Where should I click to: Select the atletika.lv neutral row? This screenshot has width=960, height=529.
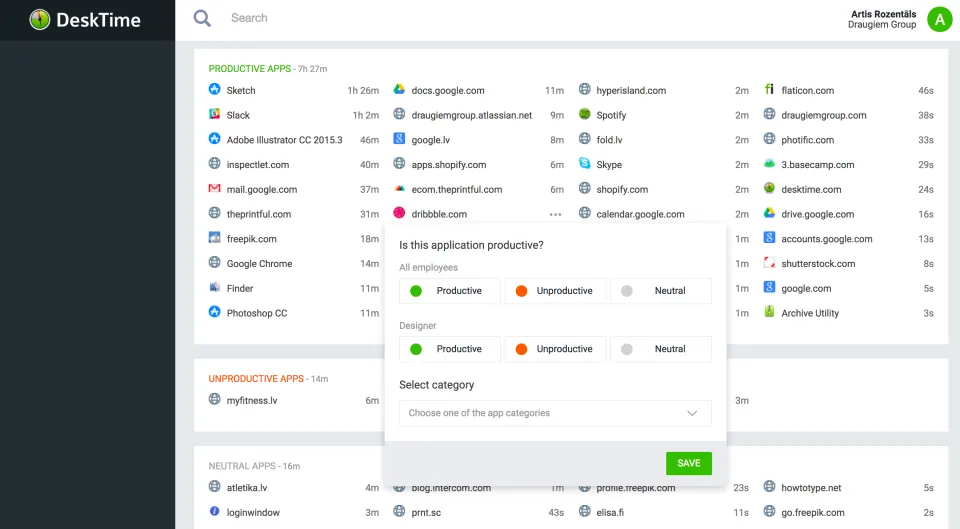[x=294, y=488]
